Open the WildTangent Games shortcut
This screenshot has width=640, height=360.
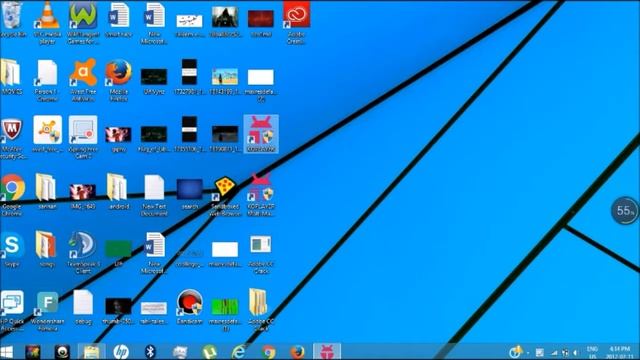[83, 21]
